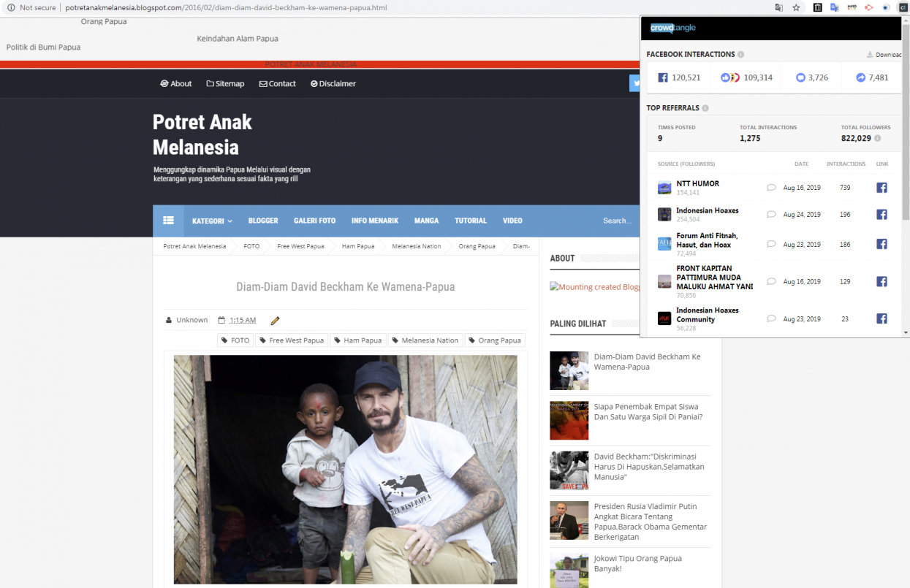Open the Jokowi Tipu Orang Papua thumbnail
The image size is (910, 588).
(x=569, y=570)
